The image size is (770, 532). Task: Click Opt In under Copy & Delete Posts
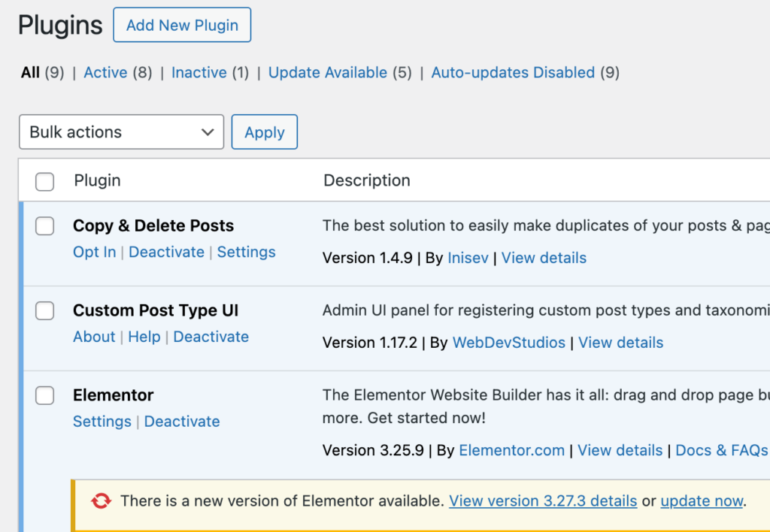point(95,252)
